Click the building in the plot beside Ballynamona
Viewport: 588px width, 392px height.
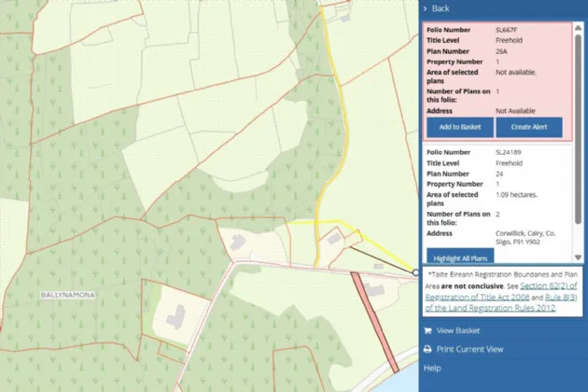(175, 318)
